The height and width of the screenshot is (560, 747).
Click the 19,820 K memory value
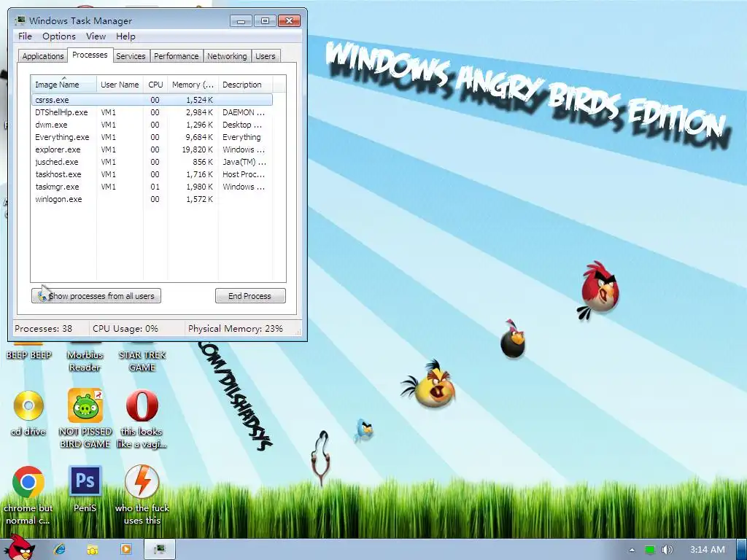[198, 149]
